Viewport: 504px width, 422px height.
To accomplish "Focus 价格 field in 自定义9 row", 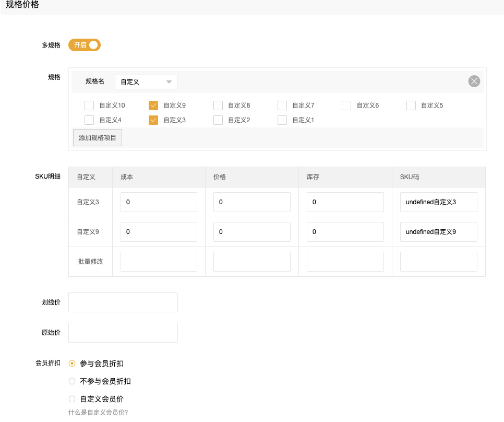I will coord(252,232).
